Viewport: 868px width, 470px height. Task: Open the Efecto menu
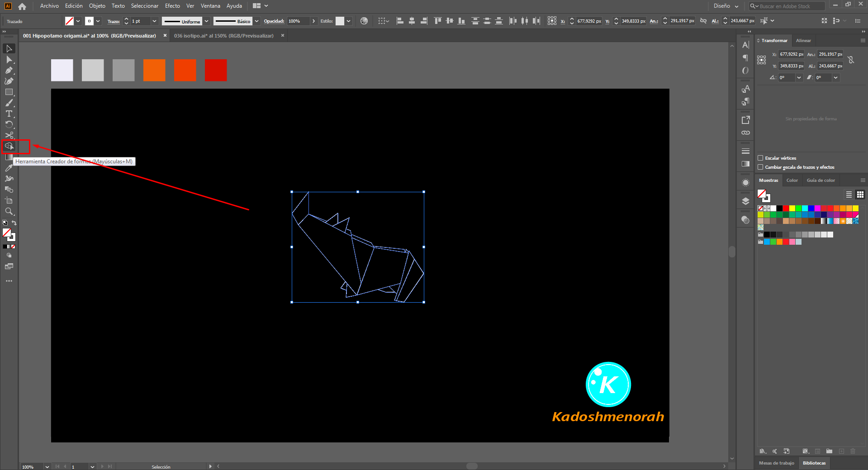click(x=172, y=6)
